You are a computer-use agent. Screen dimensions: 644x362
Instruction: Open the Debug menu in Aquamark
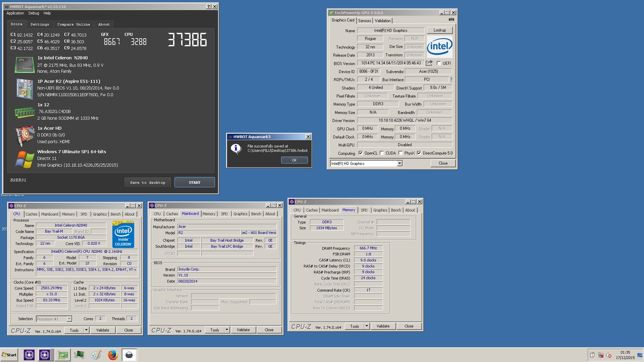pos(34,13)
